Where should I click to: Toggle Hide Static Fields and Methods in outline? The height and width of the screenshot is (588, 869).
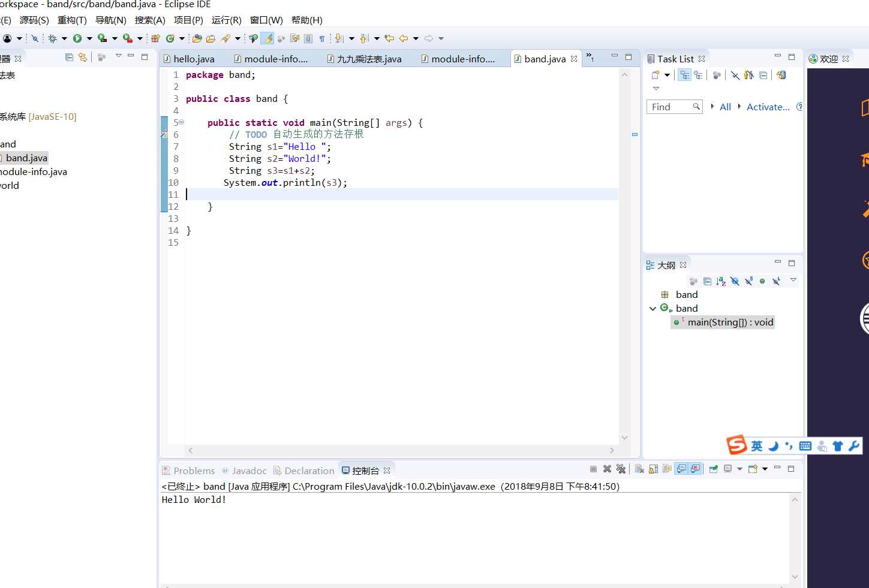(748, 281)
